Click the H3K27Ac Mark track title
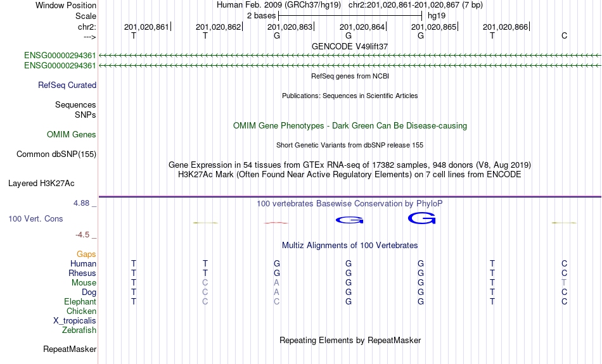 tap(350, 175)
